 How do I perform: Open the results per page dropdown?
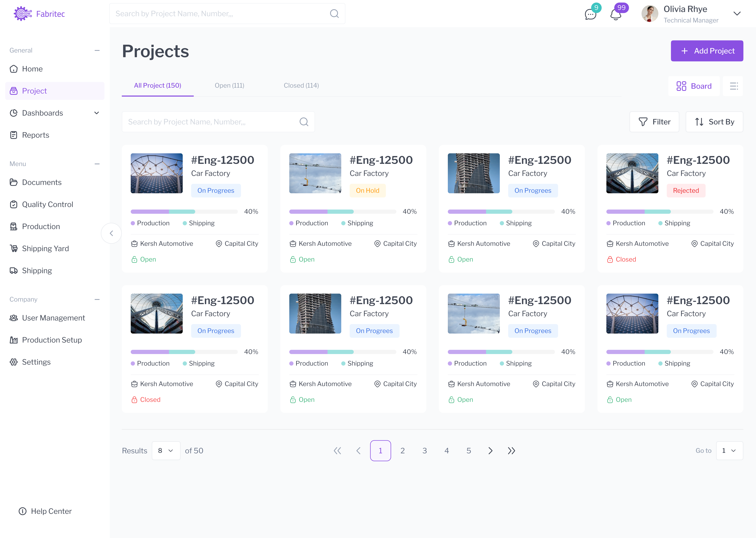[166, 451]
